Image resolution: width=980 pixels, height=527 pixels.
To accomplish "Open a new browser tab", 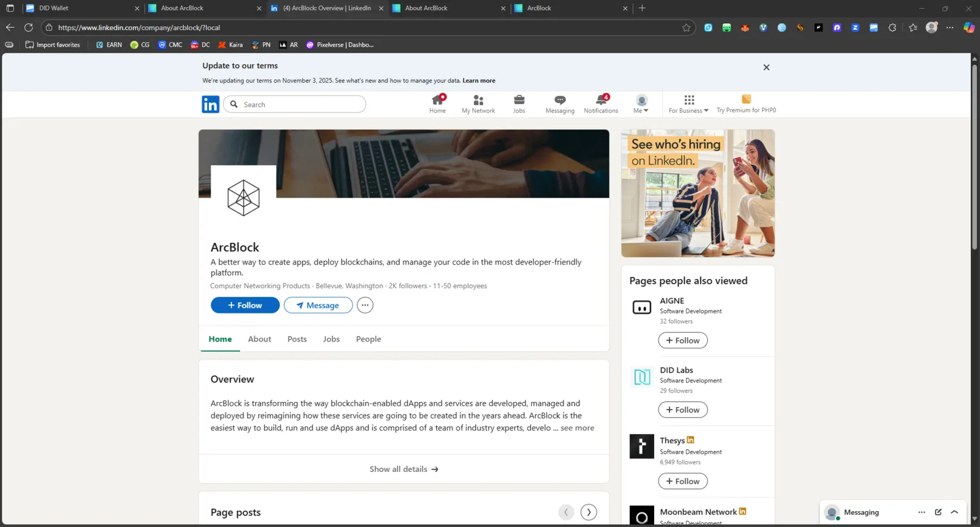I will point(642,8).
